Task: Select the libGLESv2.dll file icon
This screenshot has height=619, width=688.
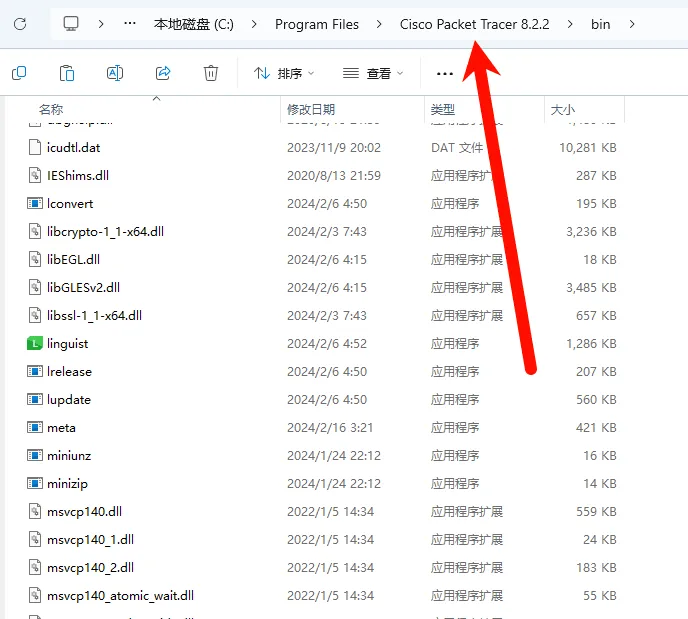Action: (x=35, y=287)
